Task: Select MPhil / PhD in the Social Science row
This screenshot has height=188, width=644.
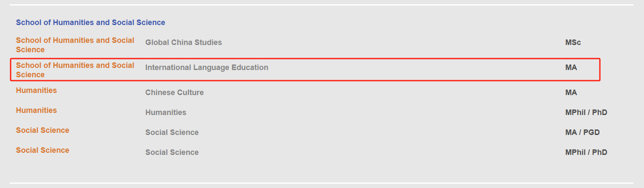Action: click(586, 152)
